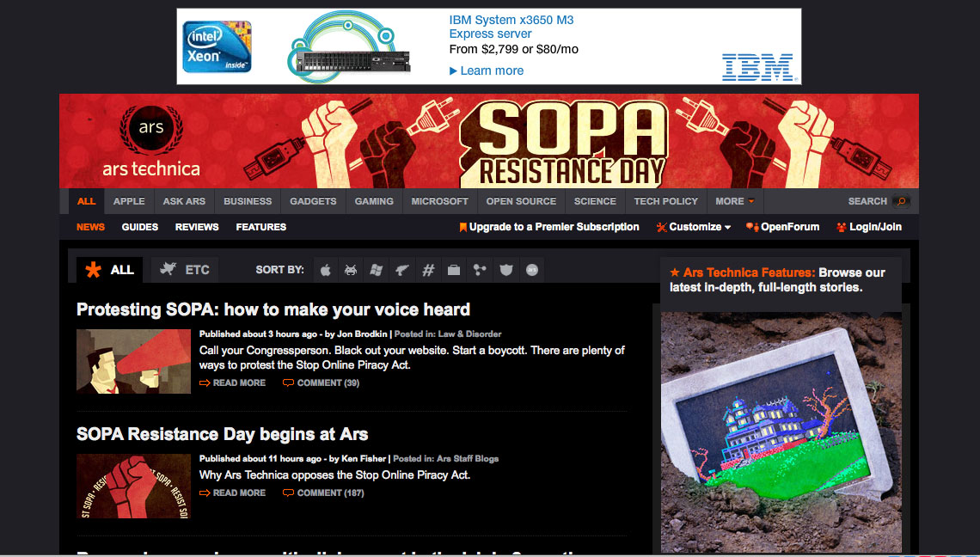Sort news by the Windows flag icon
Screen dimensions: 980x557
click(x=377, y=270)
